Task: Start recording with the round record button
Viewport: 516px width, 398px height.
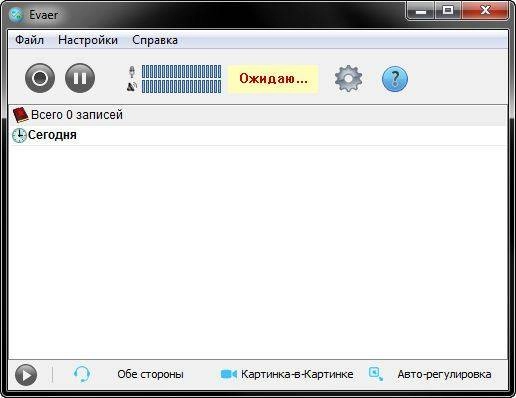Action: point(40,78)
